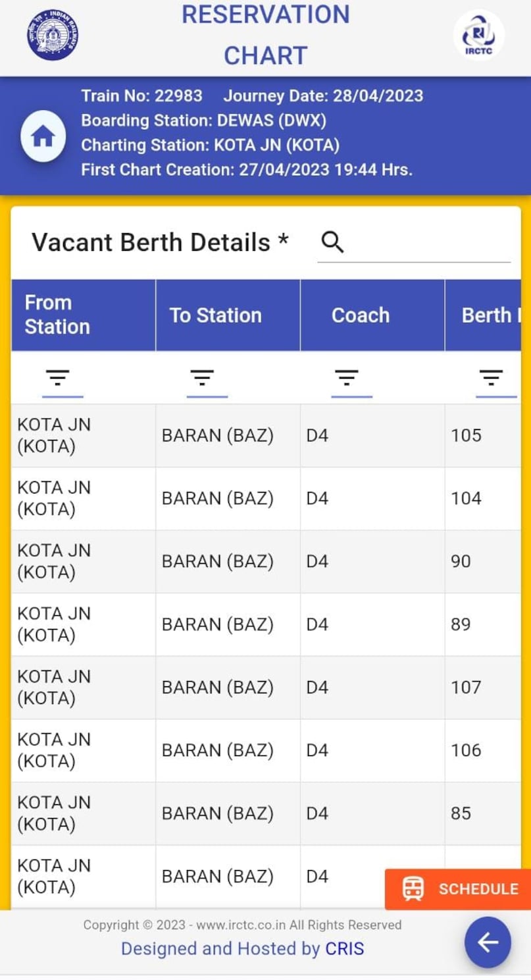Sort by Coach column header
531x980 pixels.
pyautogui.click(x=361, y=315)
